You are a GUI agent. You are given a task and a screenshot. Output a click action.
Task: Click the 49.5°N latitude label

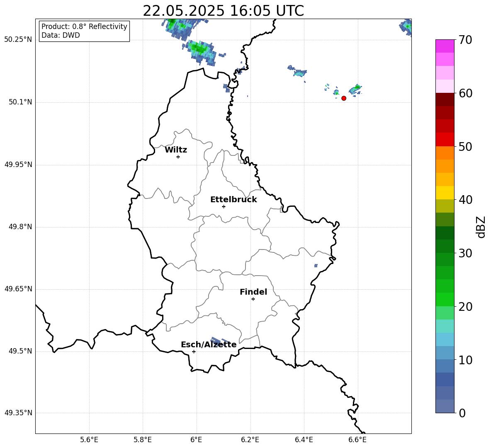(20, 351)
